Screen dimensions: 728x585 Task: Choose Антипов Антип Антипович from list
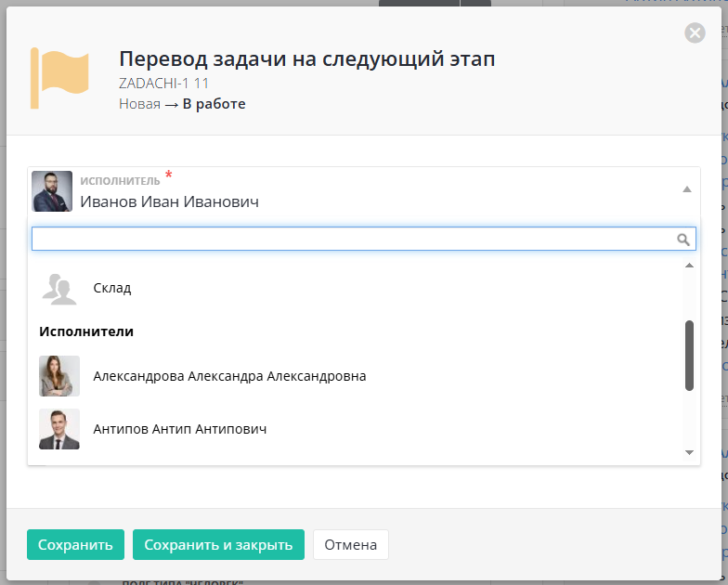[180, 429]
